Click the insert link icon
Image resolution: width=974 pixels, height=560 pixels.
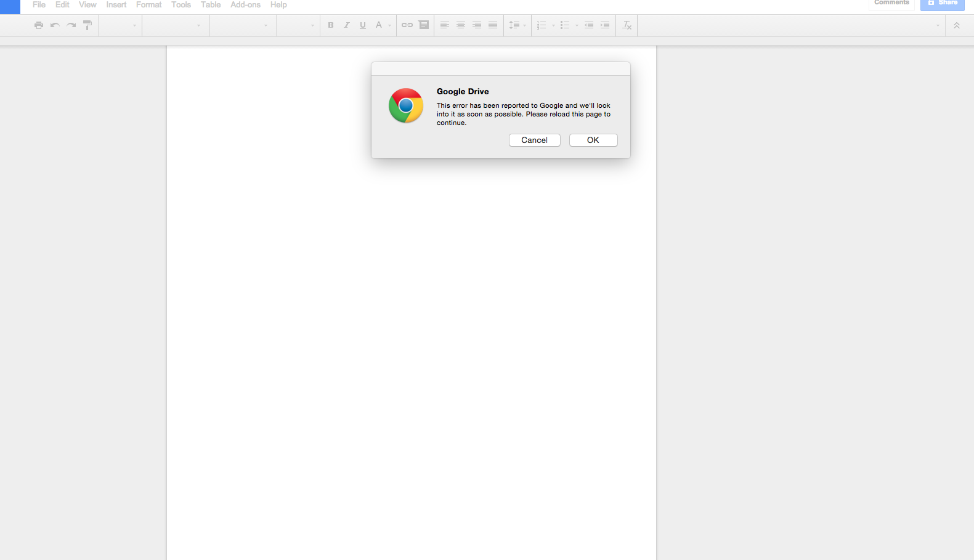[407, 25]
